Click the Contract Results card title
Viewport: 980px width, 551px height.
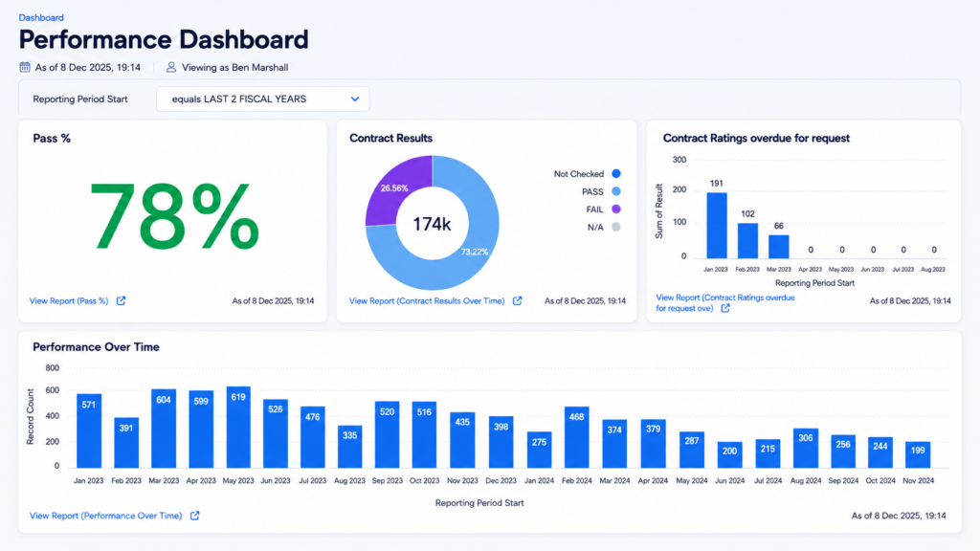(390, 138)
